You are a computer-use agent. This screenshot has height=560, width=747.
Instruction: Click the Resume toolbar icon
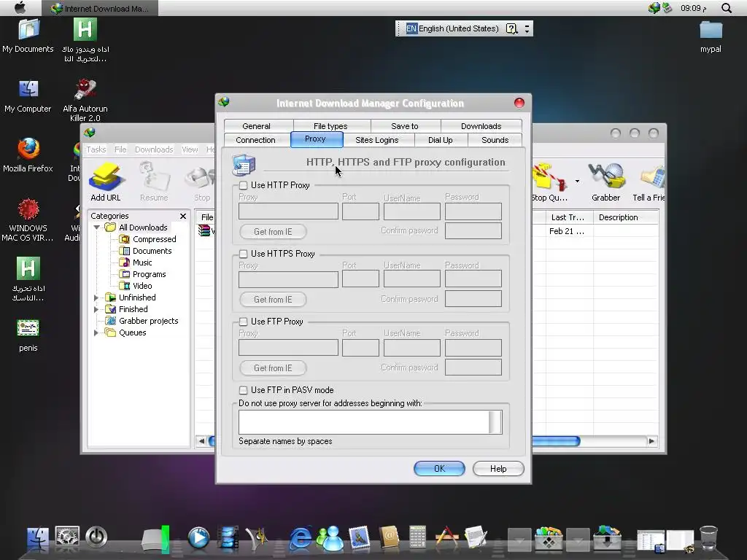(154, 182)
